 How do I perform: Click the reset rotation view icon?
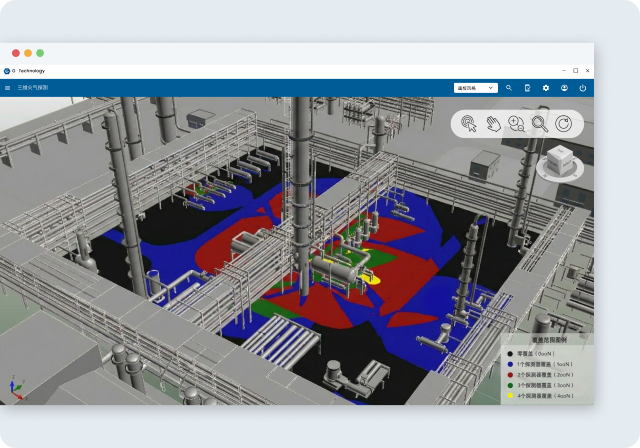[564, 124]
